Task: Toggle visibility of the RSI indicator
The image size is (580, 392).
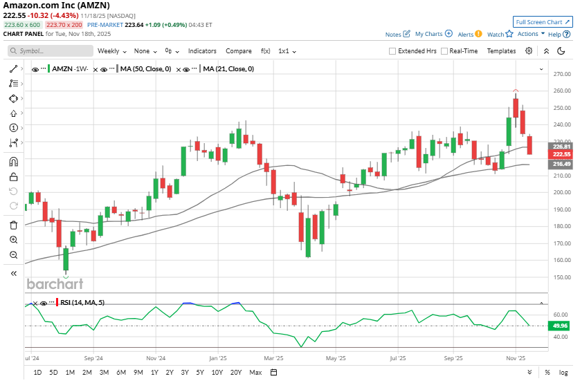Action: (43, 303)
